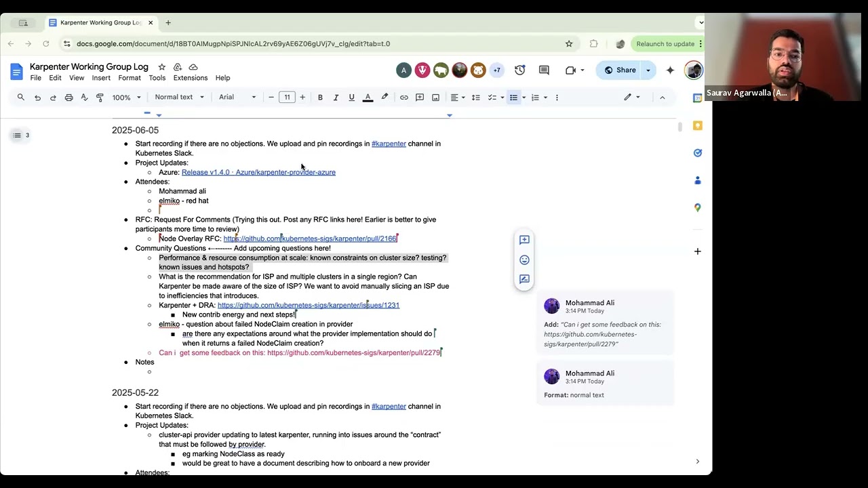Open the comments history icon
This screenshot has width=868, height=488.
[544, 70]
